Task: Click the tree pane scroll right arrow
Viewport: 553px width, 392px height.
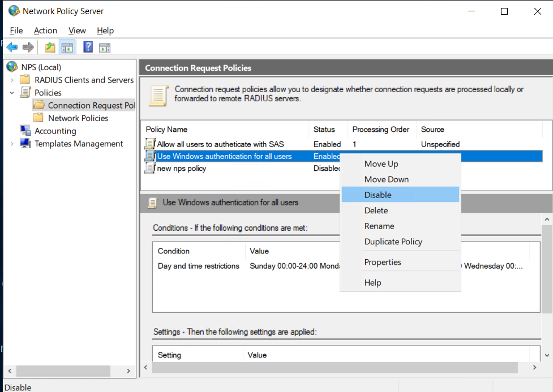Action: coord(128,371)
